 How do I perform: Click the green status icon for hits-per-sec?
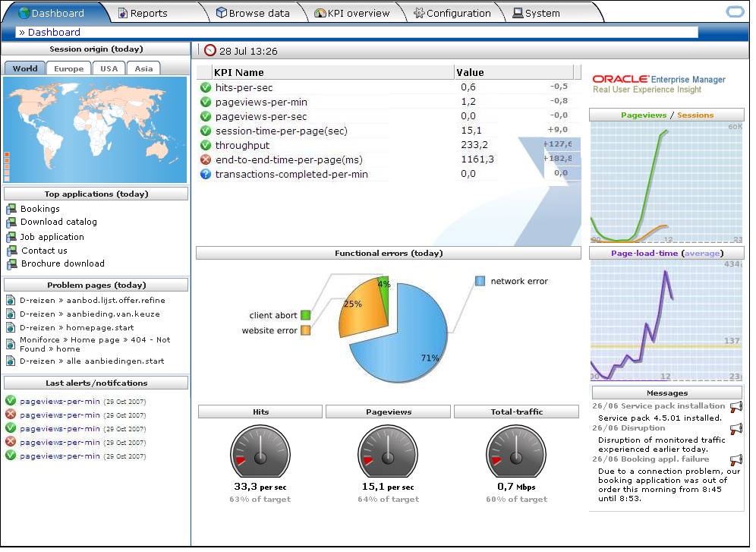pos(206,87)
